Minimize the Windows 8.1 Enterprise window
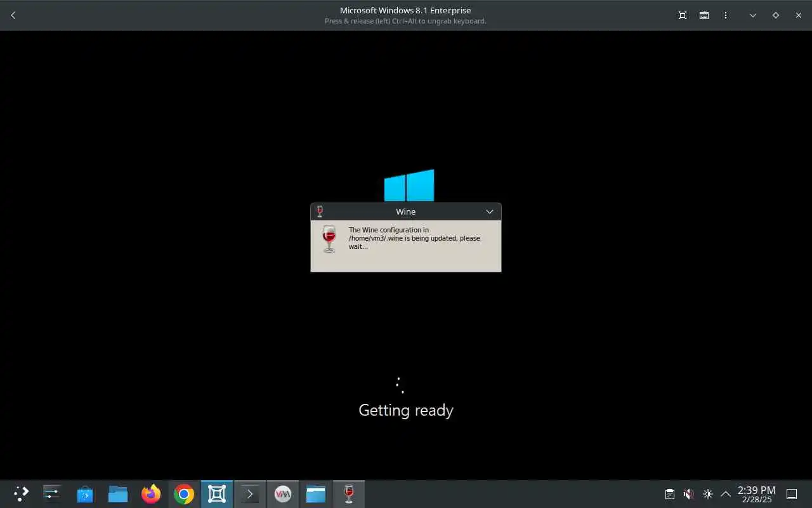The image size is (812, 508). pos(753,15)
